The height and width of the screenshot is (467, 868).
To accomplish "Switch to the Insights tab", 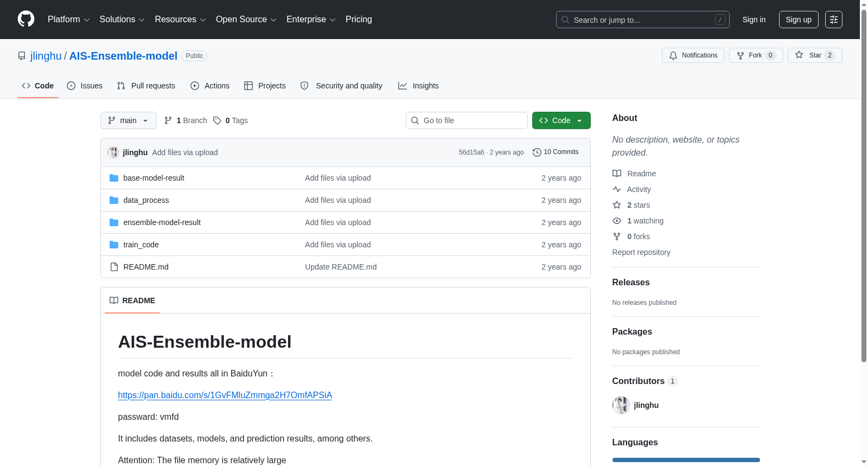I will tap(418, 86).
